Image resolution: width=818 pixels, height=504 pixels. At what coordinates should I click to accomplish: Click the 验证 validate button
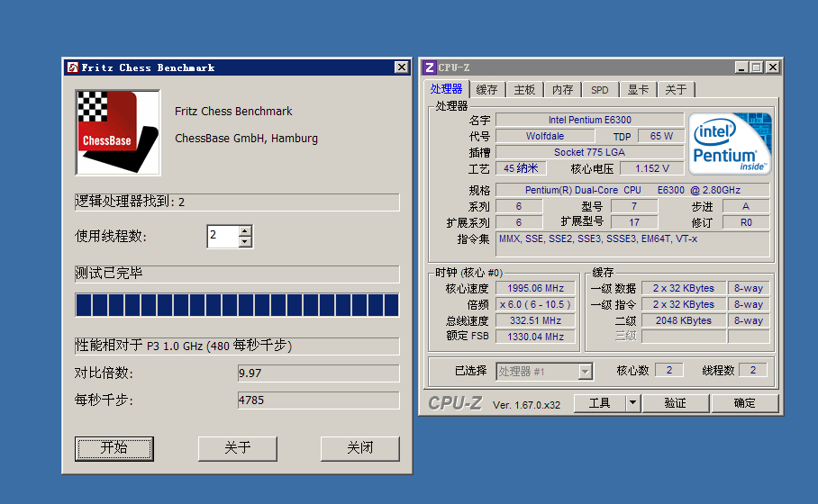675,403
